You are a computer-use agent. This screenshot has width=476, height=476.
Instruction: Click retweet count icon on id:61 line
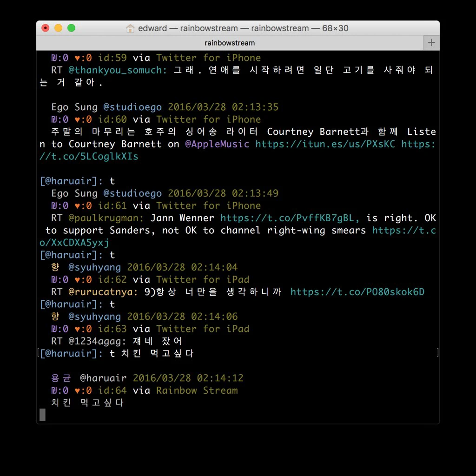pyautogui.click(x=54, y=206)
